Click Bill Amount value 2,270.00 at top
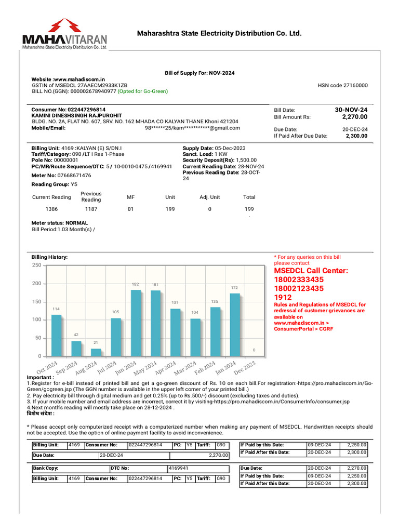 coord(354,117)
